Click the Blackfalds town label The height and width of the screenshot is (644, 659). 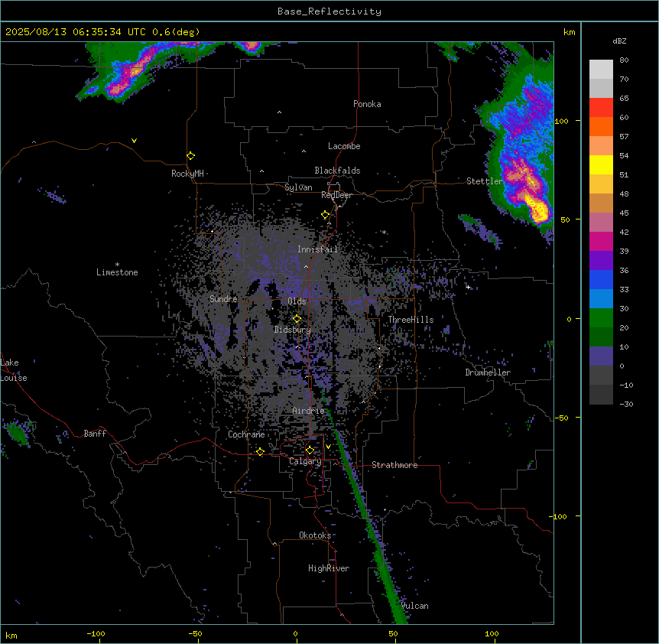(x=337, y=171)
